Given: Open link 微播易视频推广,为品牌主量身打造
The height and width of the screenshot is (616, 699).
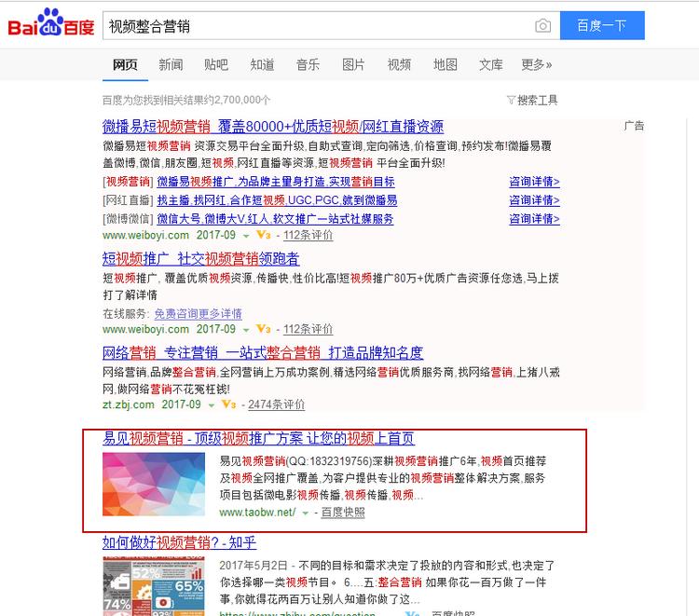Looking at the screenshot, I should point(276,182).
